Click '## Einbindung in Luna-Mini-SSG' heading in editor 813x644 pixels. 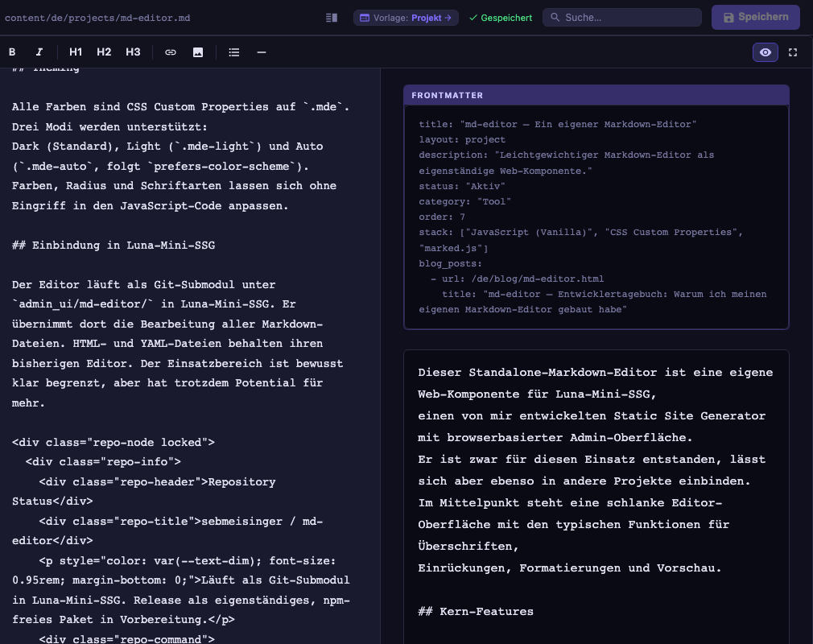pyautogui.click(x=113, y=246)
